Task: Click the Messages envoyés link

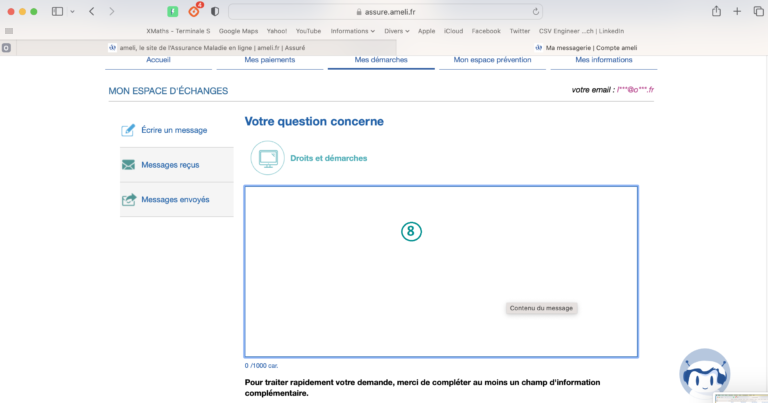Action: [175, 200]
